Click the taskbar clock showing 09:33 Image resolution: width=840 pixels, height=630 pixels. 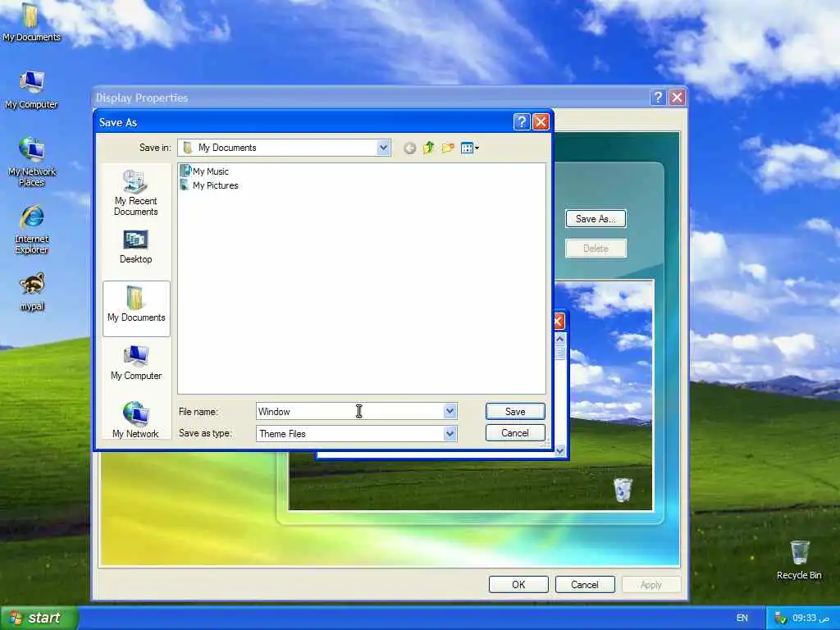point(811,618)
